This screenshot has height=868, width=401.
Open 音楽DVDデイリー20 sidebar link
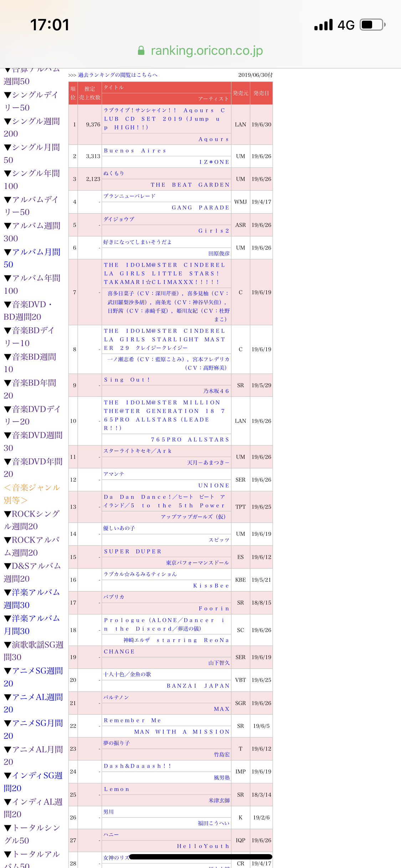pos(32,415)
